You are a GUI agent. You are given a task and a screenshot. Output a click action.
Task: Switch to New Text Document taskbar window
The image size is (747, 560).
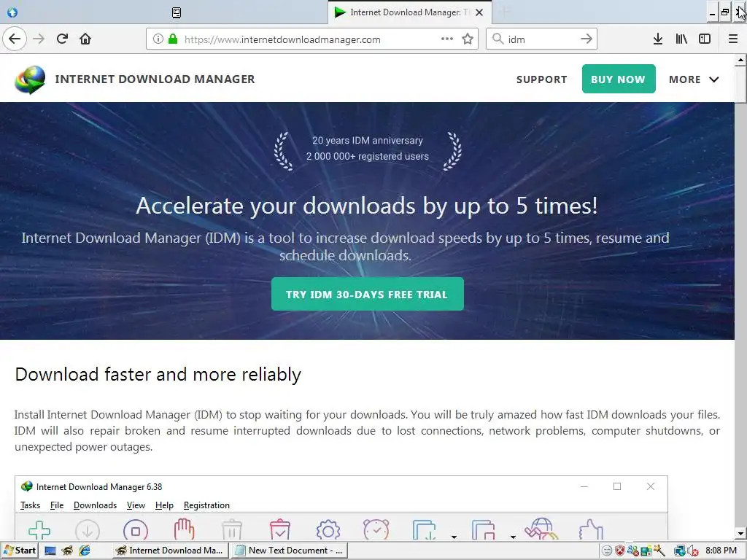pyautogui.click(x=290, y=551)
